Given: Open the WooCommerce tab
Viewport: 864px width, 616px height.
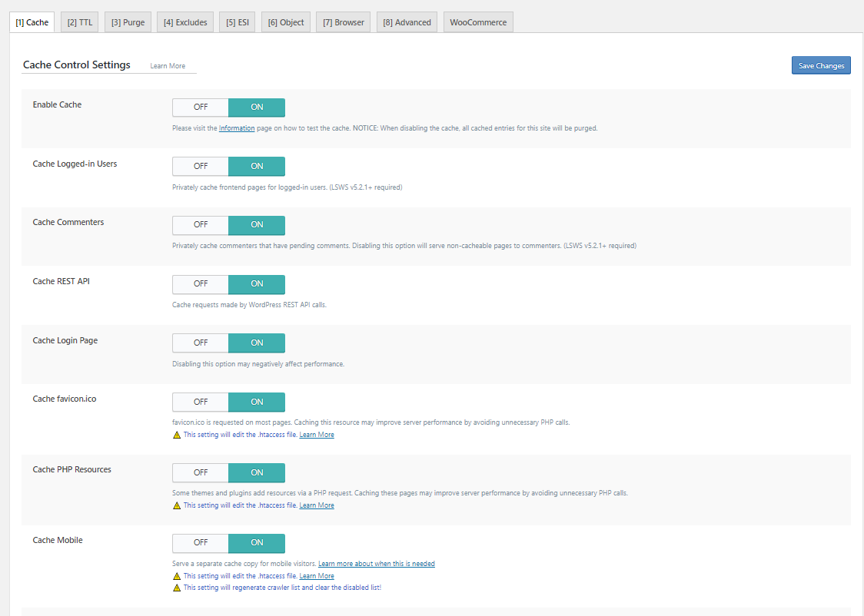Looking at the screenshot, I should tap(478, 22).
